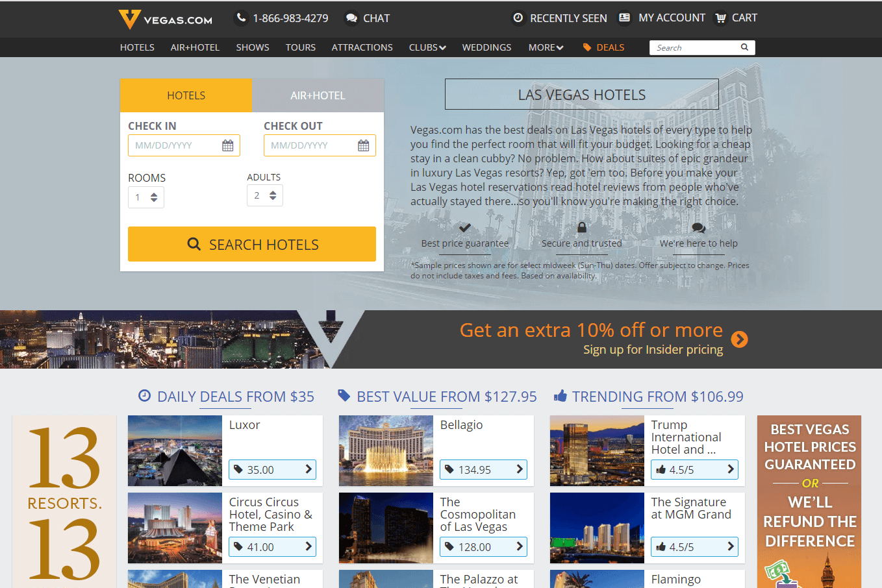Focus the Check Out date field
Image resolution: width=882 pixels, height=588 pixels.
coord(320,145)
